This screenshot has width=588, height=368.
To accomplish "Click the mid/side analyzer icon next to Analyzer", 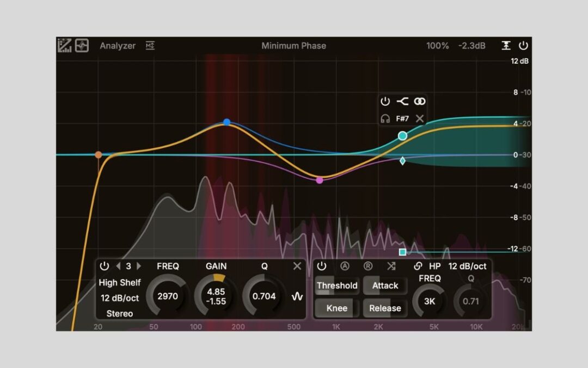I will pyautogui.click(x=149, y=46).
